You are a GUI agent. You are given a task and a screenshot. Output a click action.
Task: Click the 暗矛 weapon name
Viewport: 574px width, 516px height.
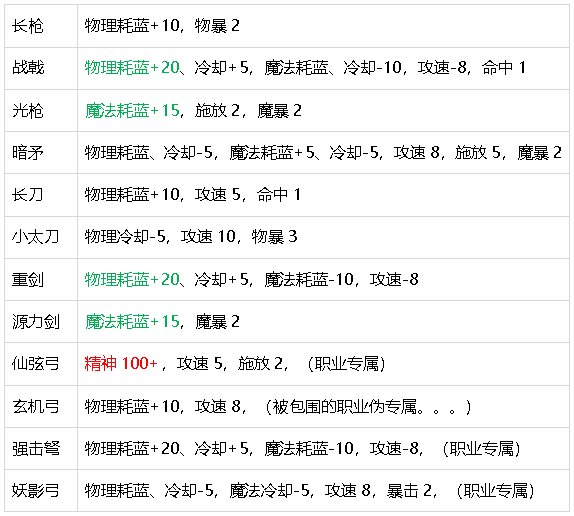[x=27, y=153]
